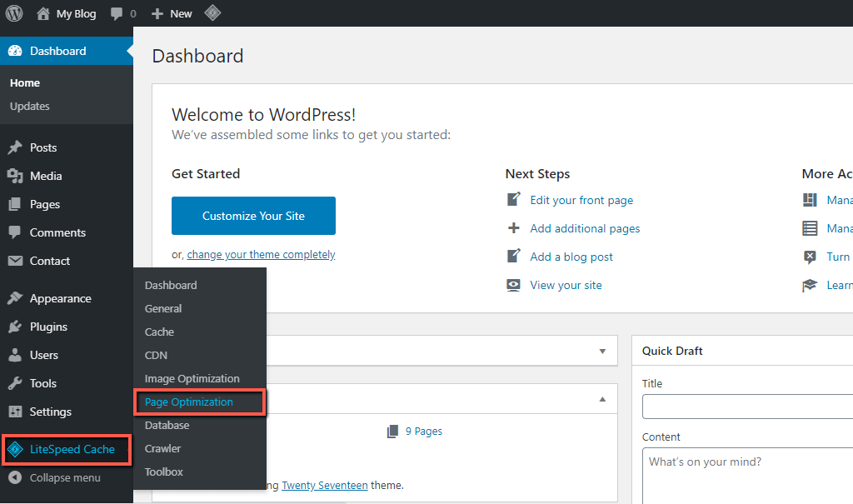853x504 pixels.
Task: Click the WordPress logo icon
Action: [14, 13]
